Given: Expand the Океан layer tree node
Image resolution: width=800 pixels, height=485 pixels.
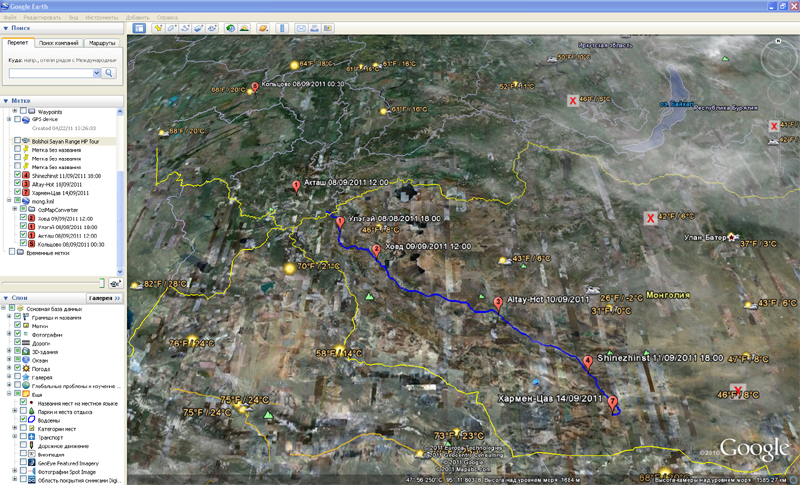Looking at the screenshot, I should click(x=9, y=360).
